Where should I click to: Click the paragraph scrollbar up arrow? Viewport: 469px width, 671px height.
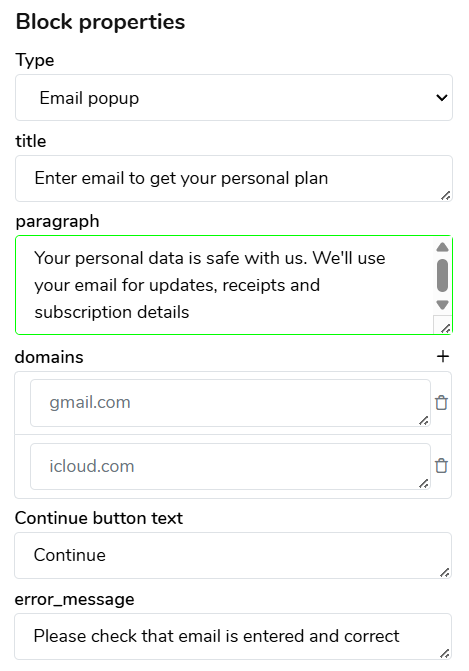coord(442,247)
